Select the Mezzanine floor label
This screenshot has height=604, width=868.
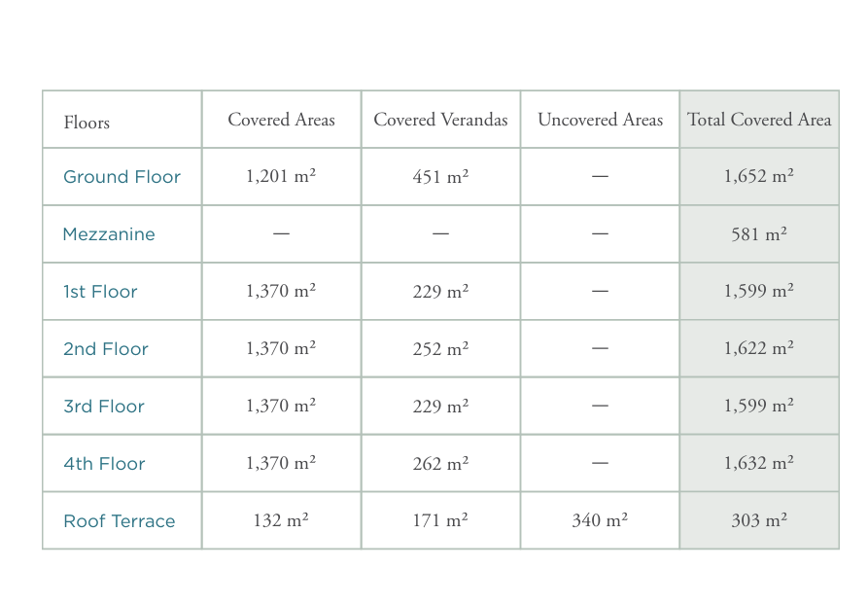109,234
